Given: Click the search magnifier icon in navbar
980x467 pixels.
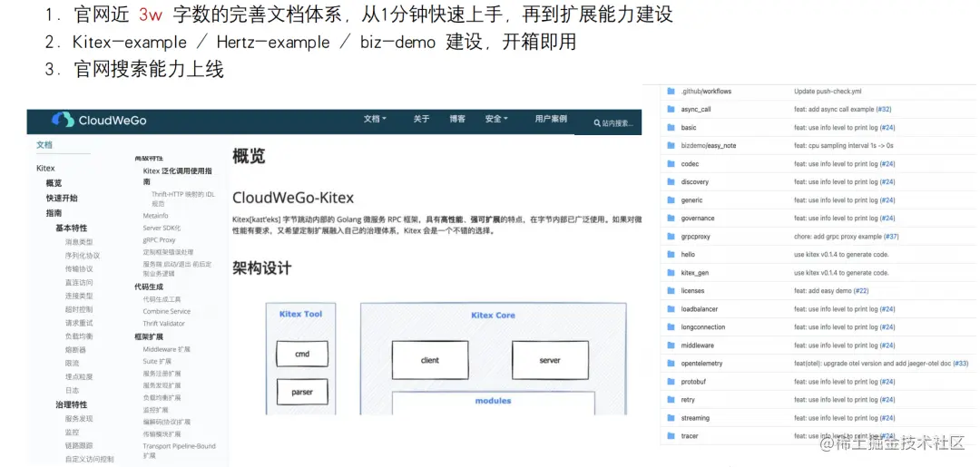Looking at the screenshot, I should click(x=597, y=123).
